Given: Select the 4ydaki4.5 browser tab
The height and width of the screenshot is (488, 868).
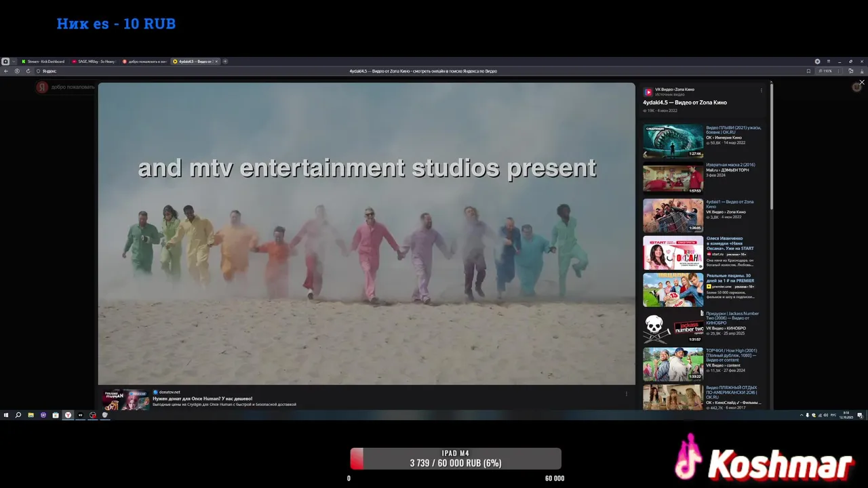Looking at the screenshot, I should click(x=195, y=62).
